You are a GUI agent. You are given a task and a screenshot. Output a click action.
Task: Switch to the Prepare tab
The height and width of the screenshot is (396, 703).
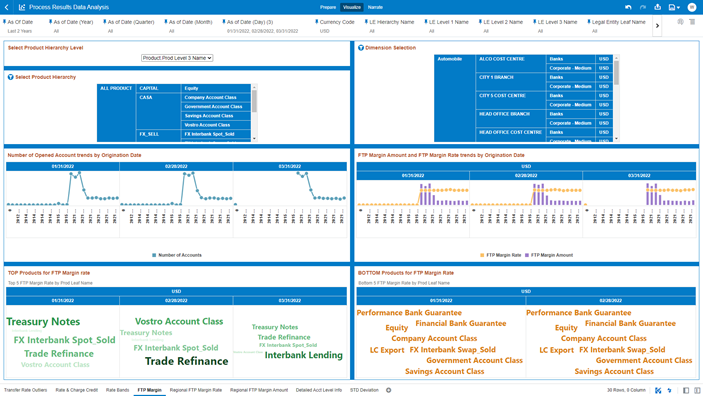(328, 7)
